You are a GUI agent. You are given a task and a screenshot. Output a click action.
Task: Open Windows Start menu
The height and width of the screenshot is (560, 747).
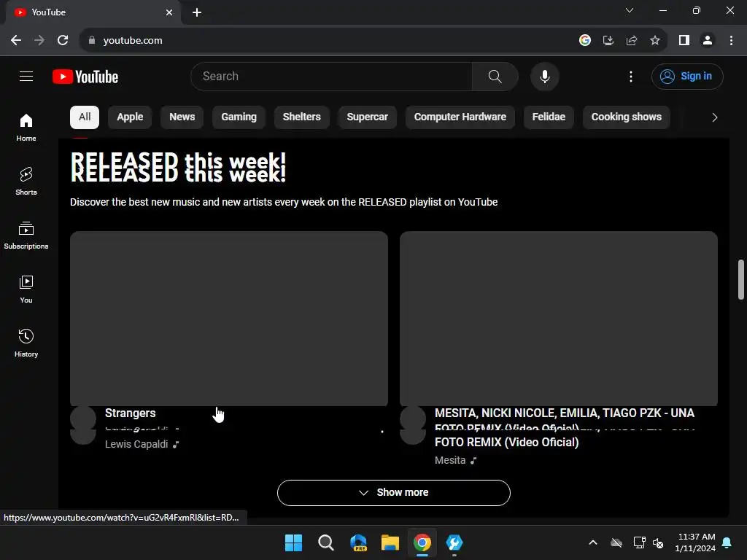(x=293, y=542)
